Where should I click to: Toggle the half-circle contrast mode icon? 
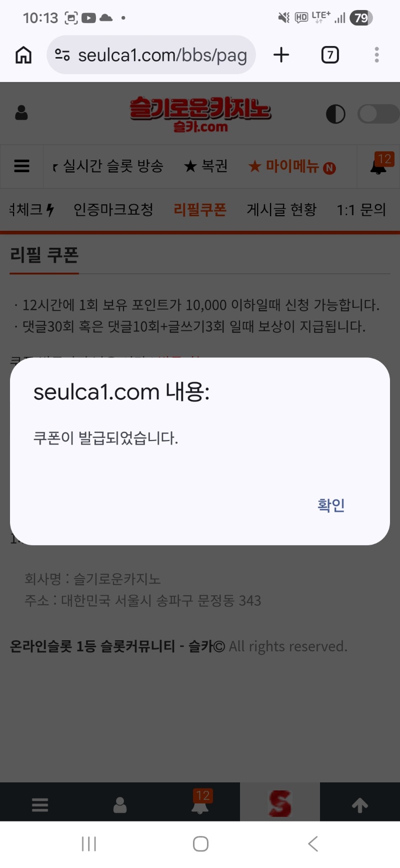[335, 114]
